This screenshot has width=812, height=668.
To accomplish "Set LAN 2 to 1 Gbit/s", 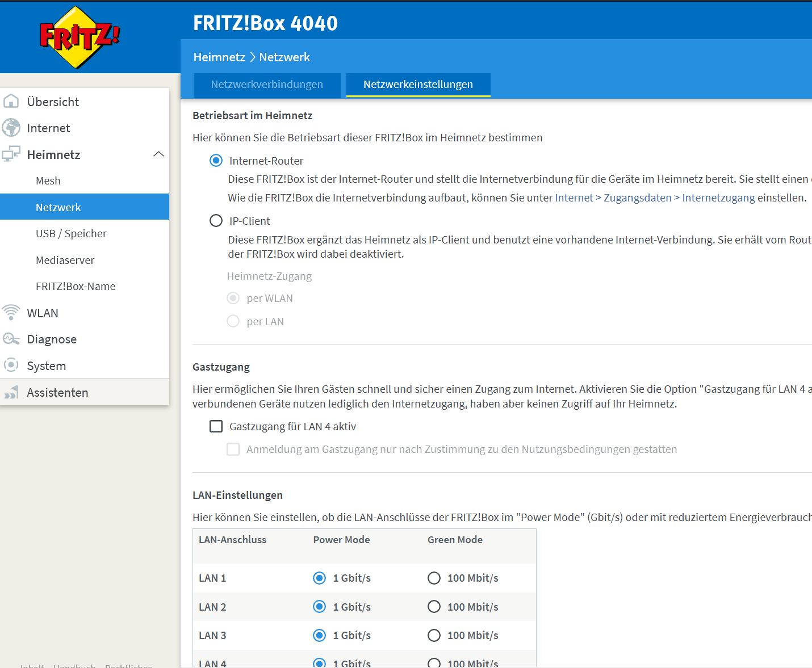I will (320, 607).
